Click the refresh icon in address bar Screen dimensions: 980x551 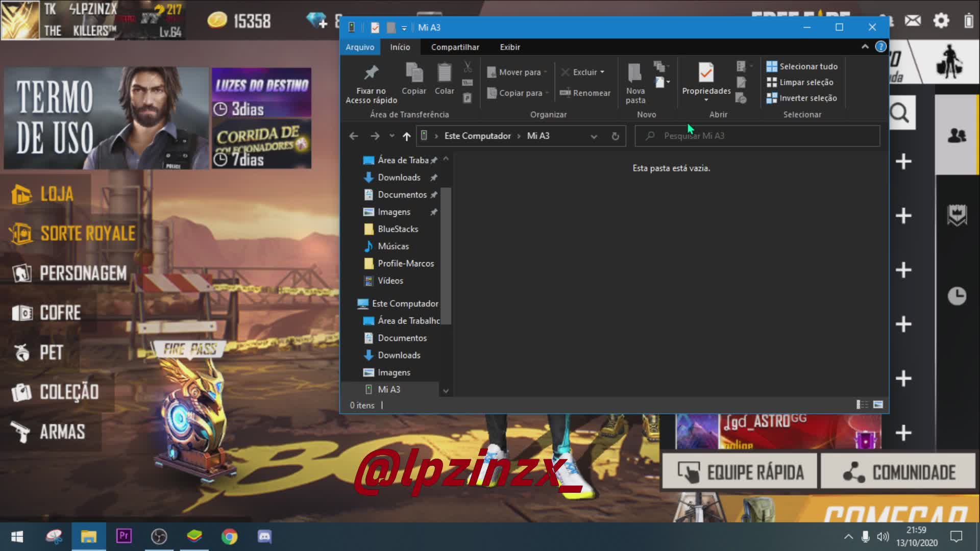(x=615, y=136)
